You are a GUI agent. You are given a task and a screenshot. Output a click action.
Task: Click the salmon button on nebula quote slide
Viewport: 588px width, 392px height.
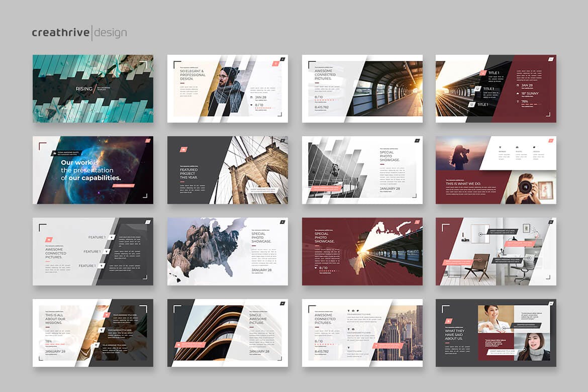(123, 185)
